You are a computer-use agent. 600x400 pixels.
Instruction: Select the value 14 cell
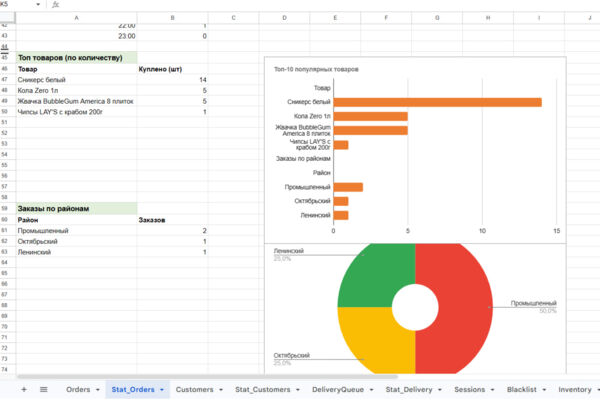point(173,80)
